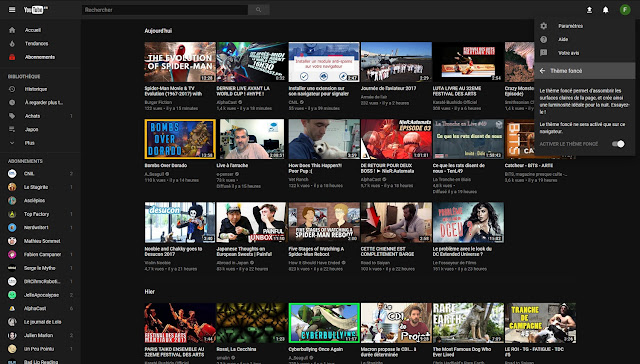Click the Votre avis feedback icon
Viewport: 640px width, 364px height.
pyautogui.click(x=544, y=53)
